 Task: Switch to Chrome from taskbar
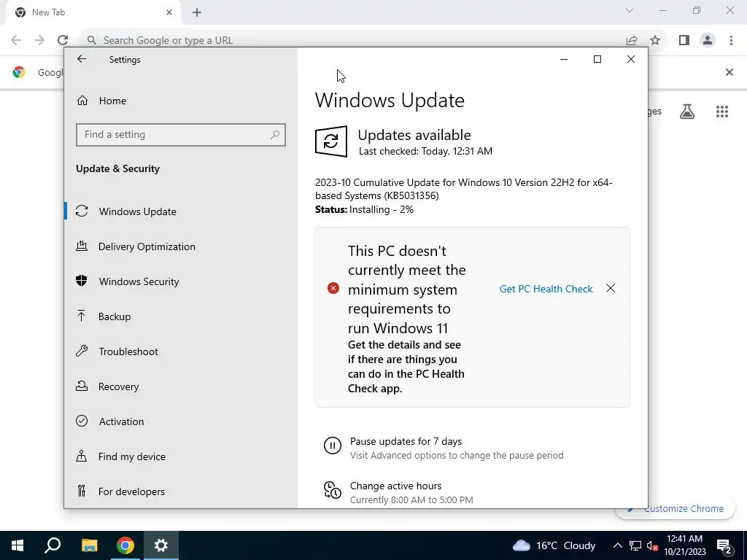tap(125, 545)
